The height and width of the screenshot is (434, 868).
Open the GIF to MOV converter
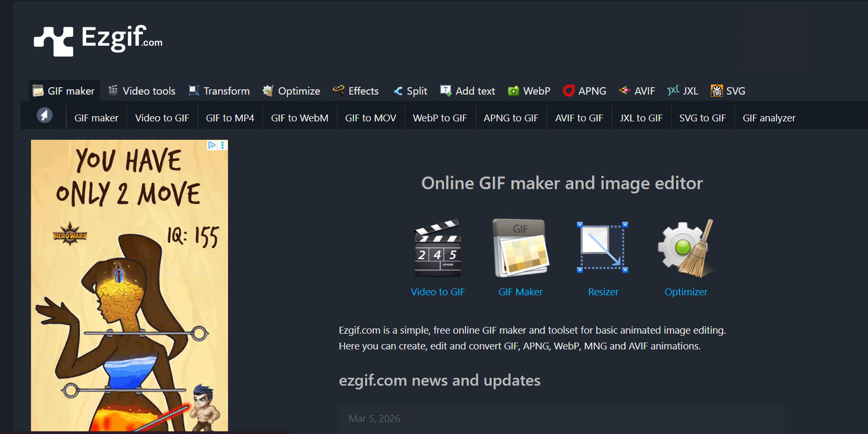370,118
